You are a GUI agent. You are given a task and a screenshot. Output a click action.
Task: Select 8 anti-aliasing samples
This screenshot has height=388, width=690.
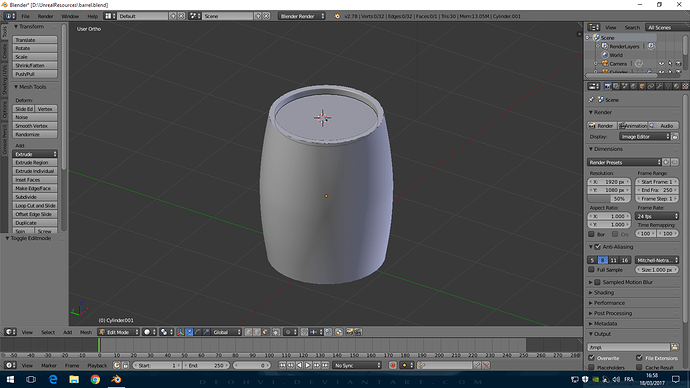tap(603, 260)
